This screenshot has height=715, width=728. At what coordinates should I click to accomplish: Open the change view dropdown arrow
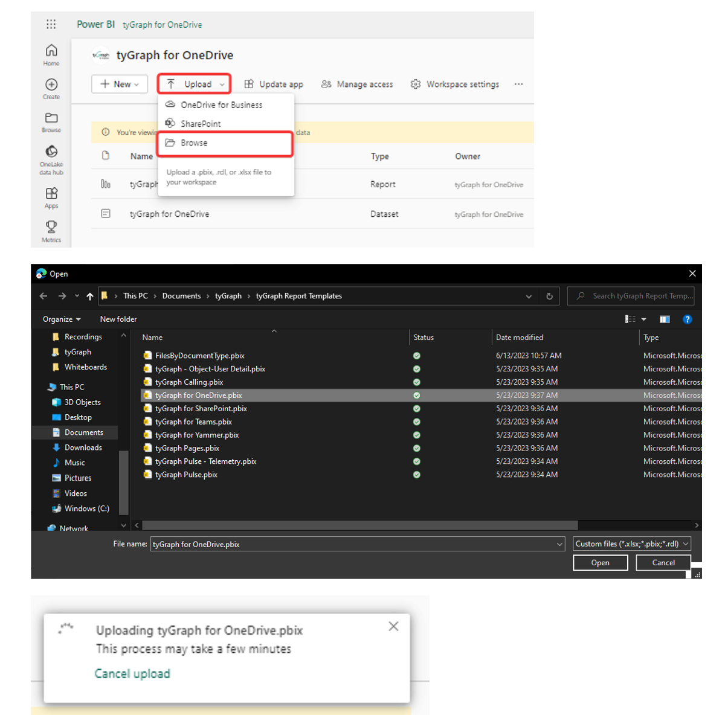(644, 319)
